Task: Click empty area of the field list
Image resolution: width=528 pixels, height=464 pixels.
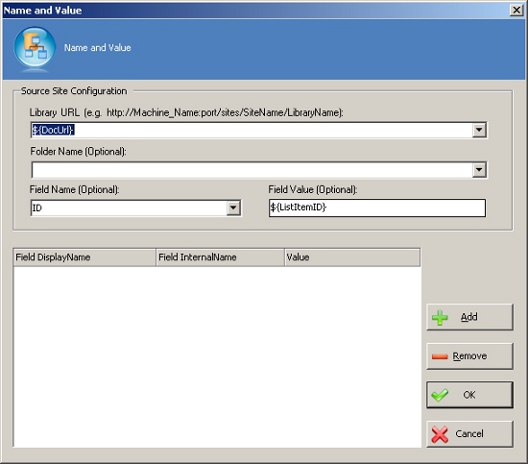Action: (x=217, y=357)
